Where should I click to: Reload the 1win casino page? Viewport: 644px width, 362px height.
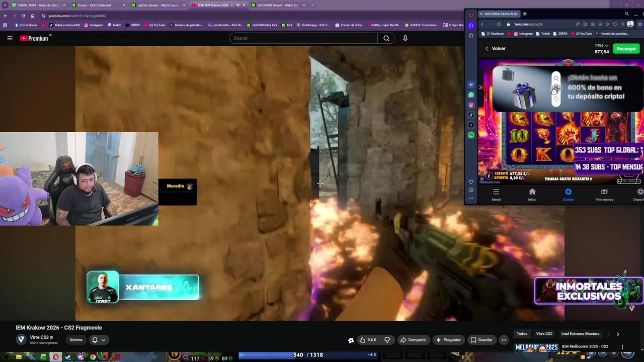point(499,24)
